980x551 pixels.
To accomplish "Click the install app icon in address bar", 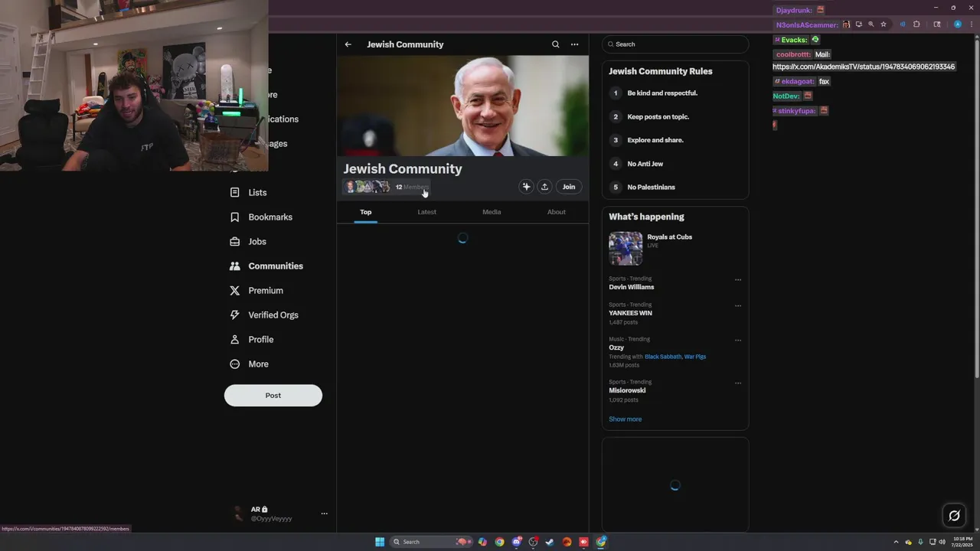I will [859, 24].
